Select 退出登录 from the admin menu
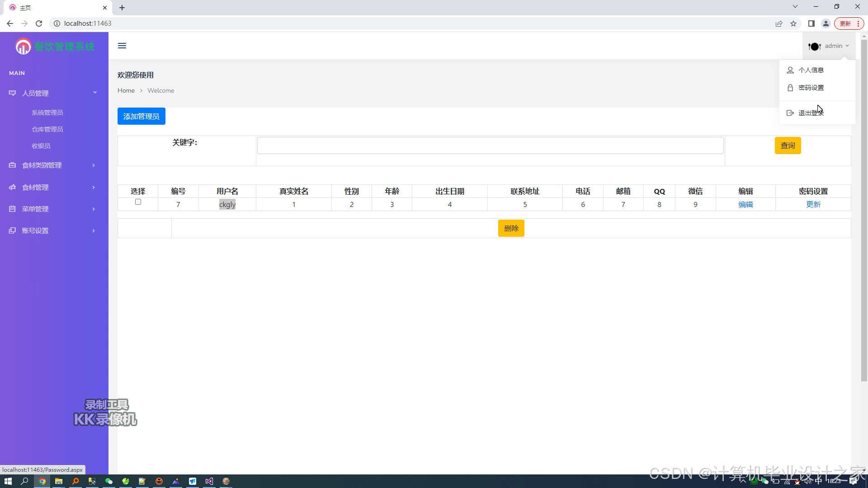This screenshot has height=488, width=868. click(x=811, y=113)
